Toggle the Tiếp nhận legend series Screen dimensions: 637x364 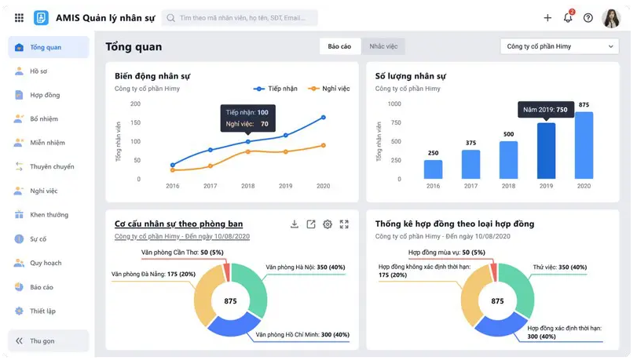tap(276, 89)
